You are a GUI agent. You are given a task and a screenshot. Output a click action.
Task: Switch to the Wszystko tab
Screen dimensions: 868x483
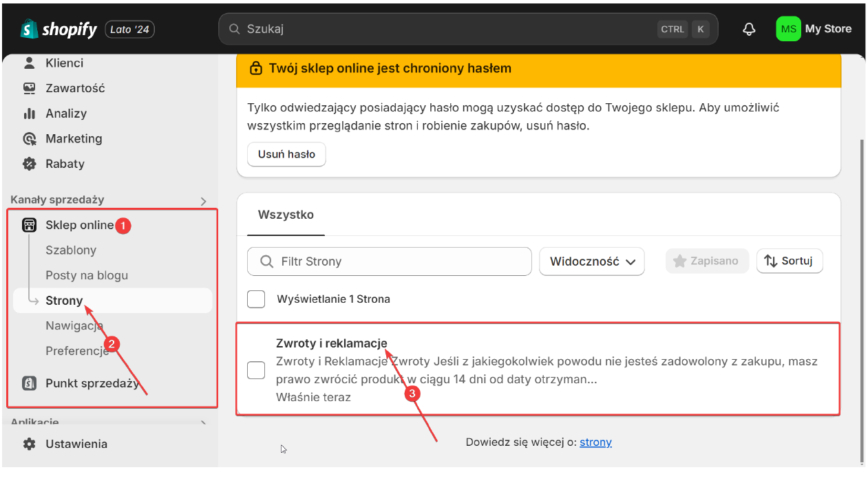click(x=286, y=215)
